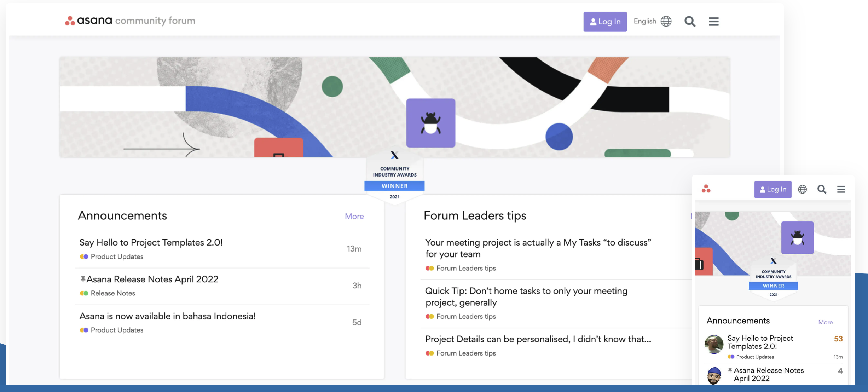This screenshot has width=868, height=392.
Task: Open the mobile preview hamburger menu
Action: [841, 189]
